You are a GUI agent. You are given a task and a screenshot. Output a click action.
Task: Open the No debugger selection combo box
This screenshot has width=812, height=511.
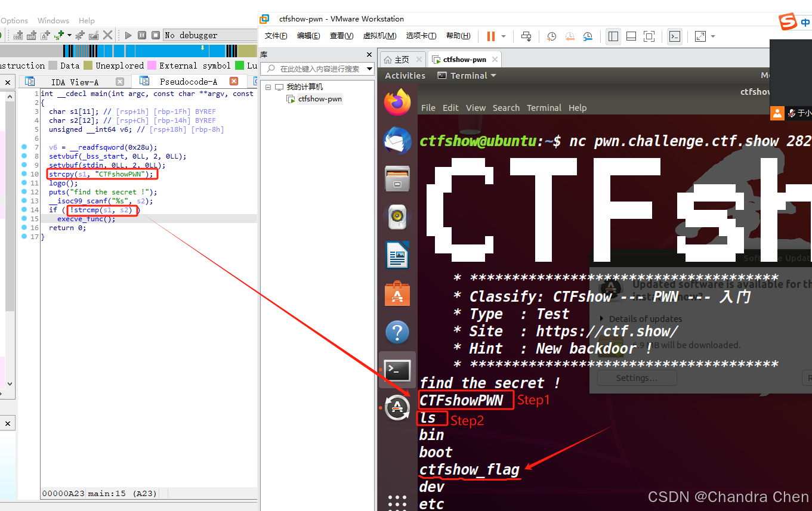click(210, 35)
